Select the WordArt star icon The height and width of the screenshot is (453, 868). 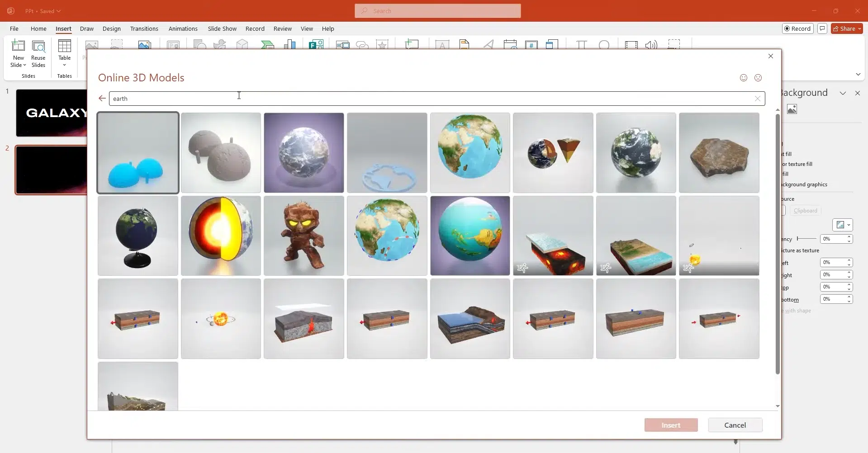click(383, 44)
